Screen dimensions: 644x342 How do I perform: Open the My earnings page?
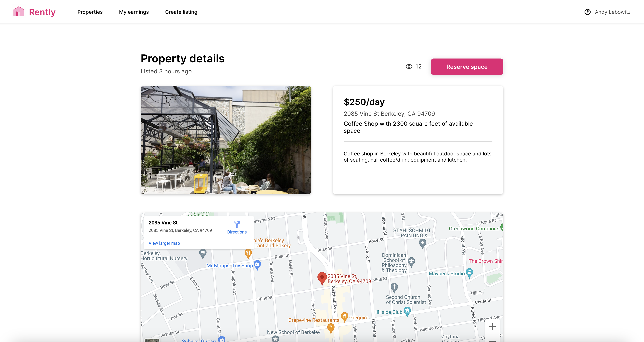[134, 12]
